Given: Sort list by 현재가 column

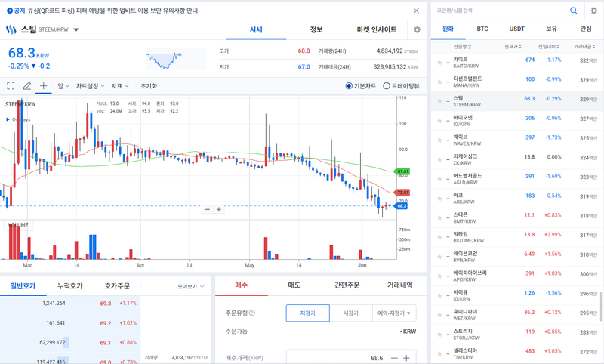Looking at the screenshot, I should tap(513, 47).
